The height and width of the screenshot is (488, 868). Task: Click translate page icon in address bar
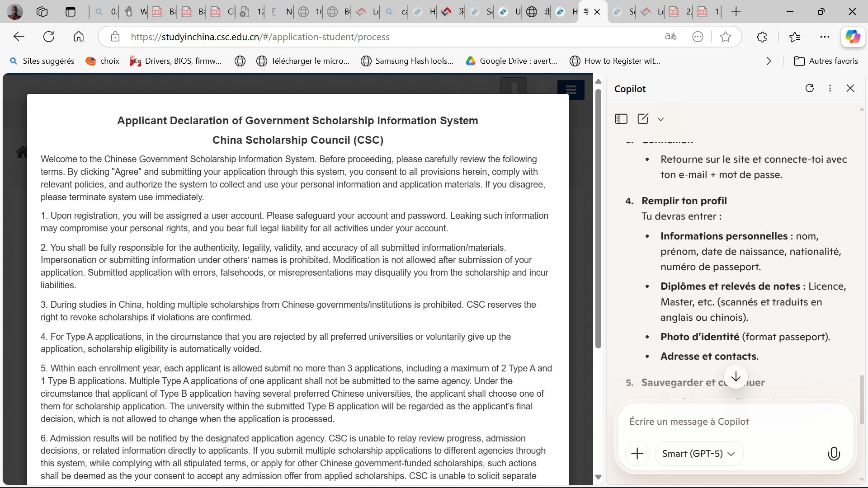tap(670, 37)
